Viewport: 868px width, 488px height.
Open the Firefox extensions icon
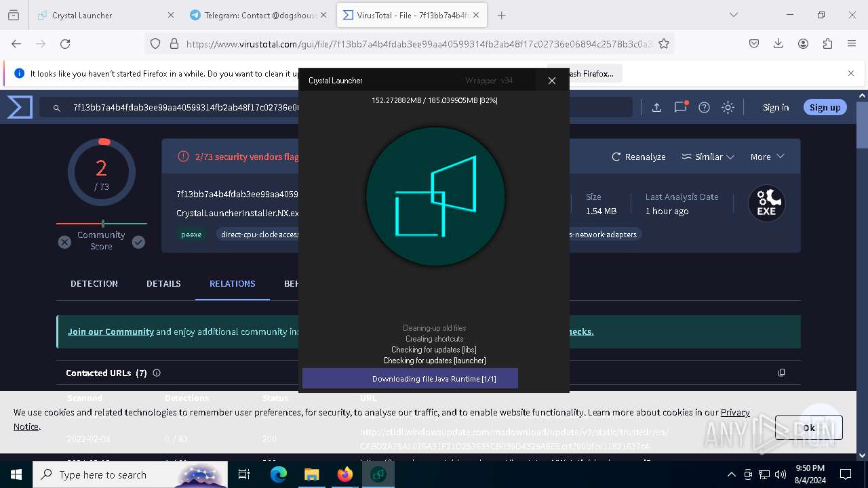click(827, 43)
